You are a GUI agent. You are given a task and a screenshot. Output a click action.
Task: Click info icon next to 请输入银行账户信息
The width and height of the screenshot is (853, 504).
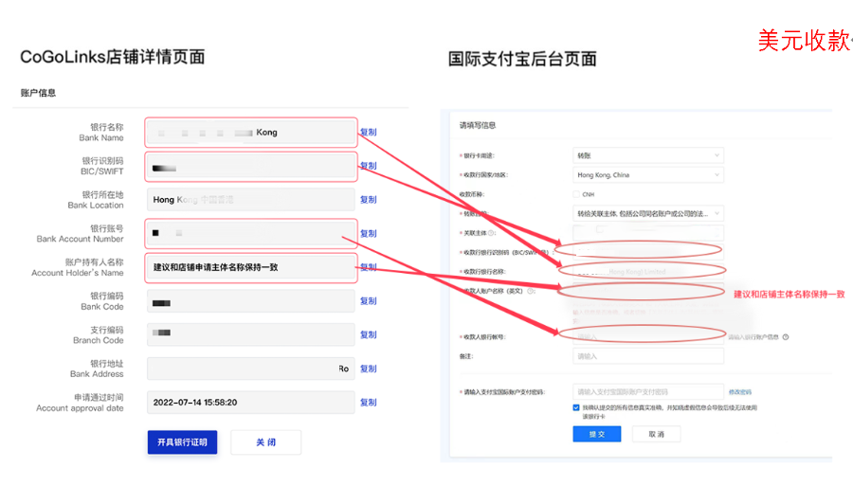point(786,336)
